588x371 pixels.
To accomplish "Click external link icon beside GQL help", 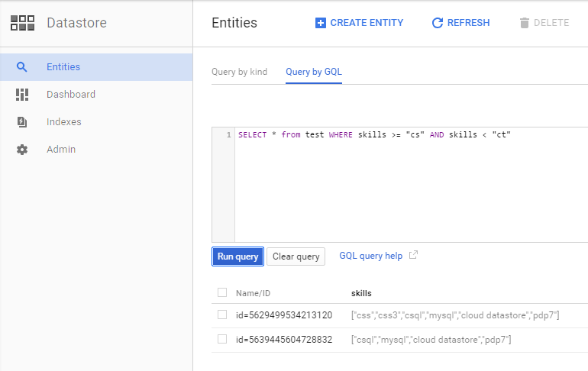I will [x=413, y=255].
